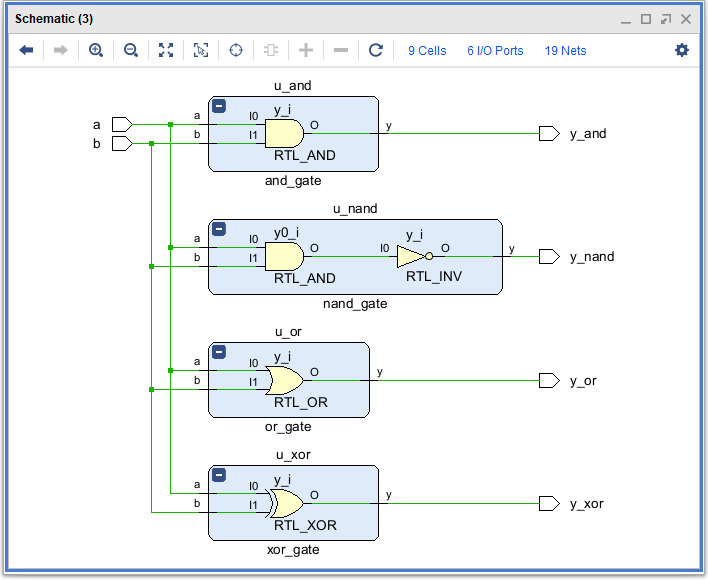
Task: Select the RTL_INV inverter gate
Action: (414, 257)
